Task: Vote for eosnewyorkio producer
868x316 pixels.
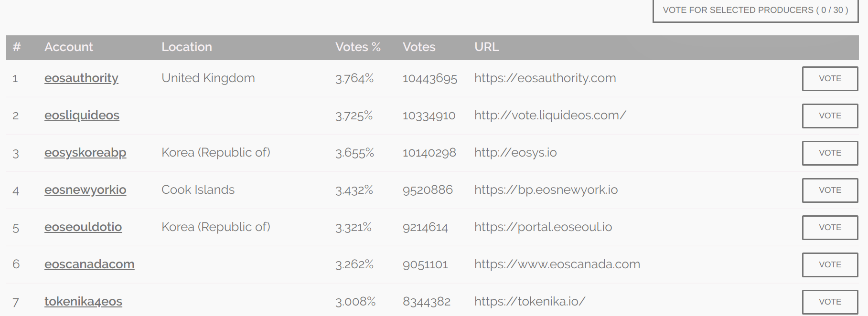Action: (830, 190)
